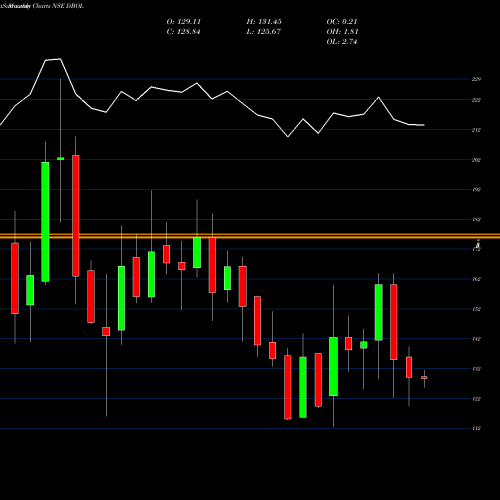
Task: Click the orange horizontal level line
Action: pyautogui.click(x=250, y=236)
